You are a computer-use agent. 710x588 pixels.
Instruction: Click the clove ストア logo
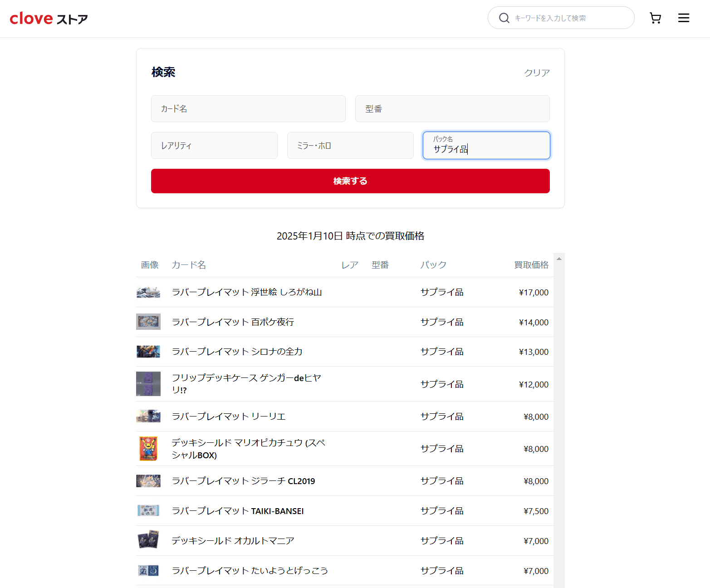coord(49,19)
